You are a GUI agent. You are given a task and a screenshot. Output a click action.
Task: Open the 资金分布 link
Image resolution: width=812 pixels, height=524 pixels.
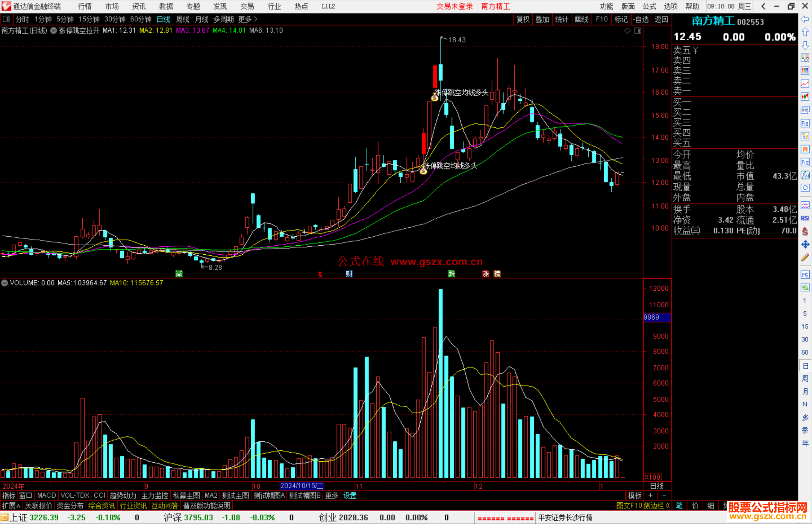point(70,506)
